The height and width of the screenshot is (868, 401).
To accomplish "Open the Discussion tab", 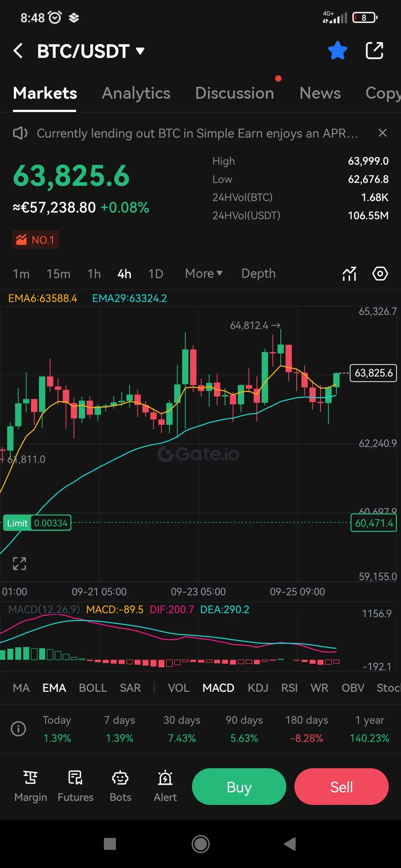I will 235,93.
